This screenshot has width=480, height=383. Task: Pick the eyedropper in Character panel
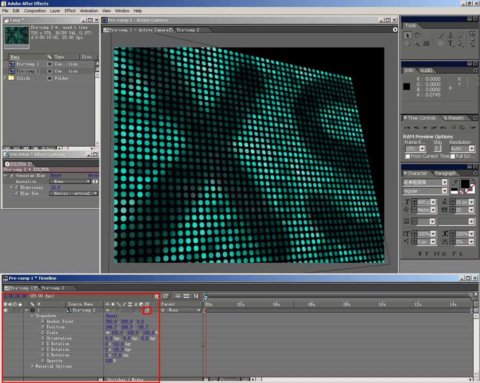(455, 182)
